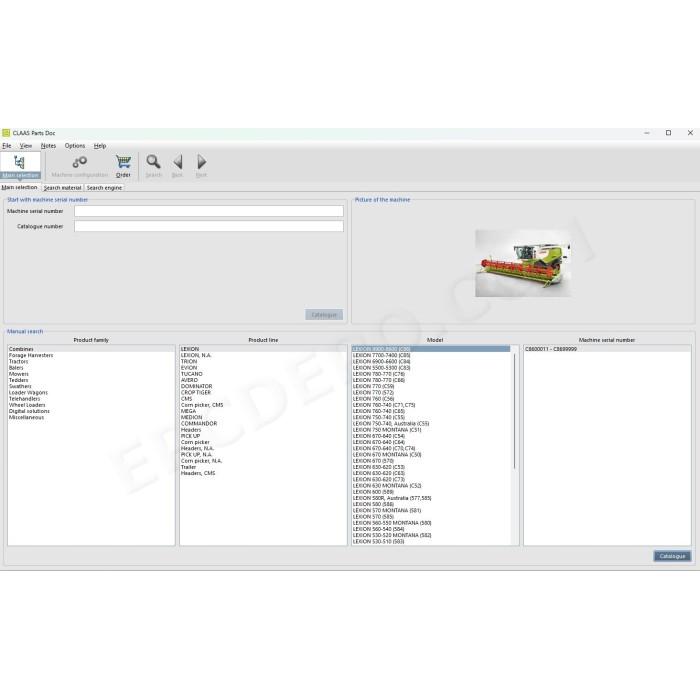Focus the Catalogue number field
700x700 pixels.
[x=209, y=226]
